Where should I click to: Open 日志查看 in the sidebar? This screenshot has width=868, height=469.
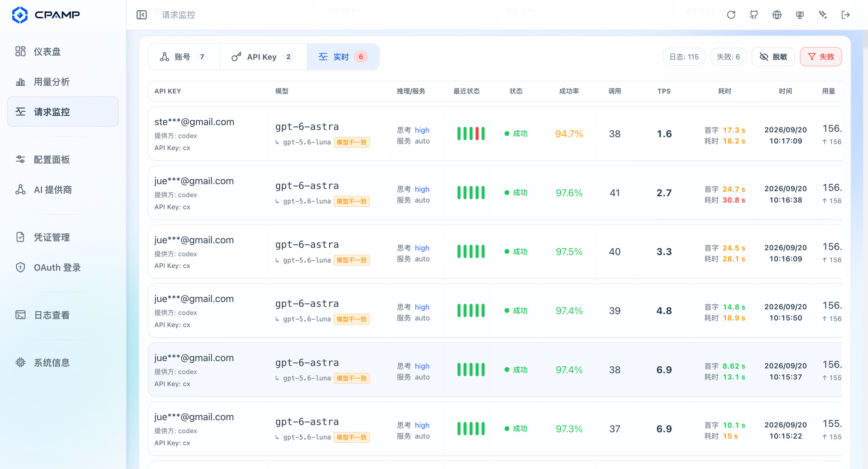coord(63,315)
